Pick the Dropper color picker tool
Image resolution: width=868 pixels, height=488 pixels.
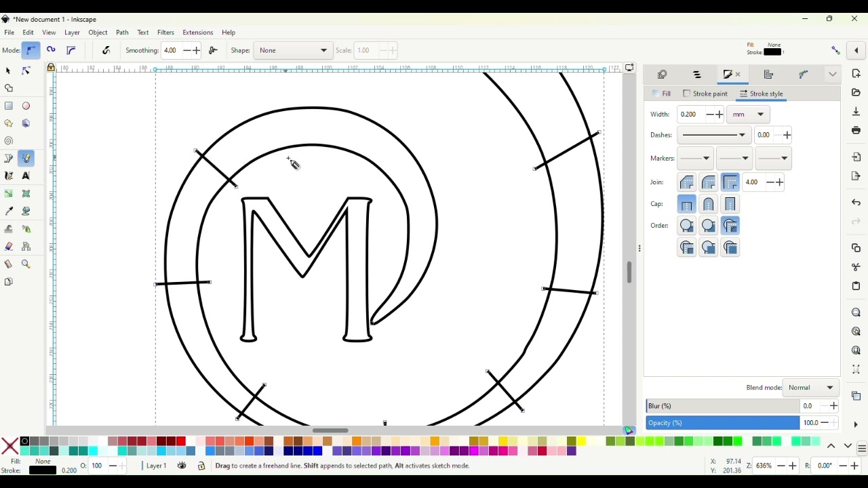[9, 212]
